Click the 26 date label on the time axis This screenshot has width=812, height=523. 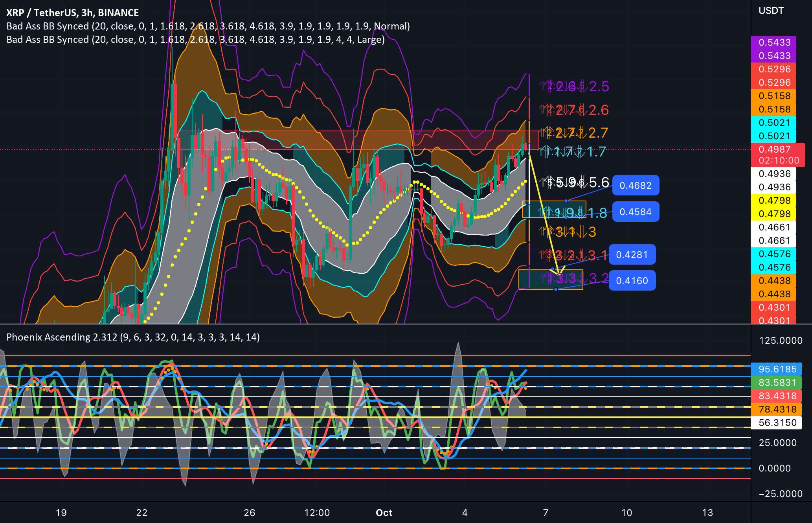coord(249,512)
